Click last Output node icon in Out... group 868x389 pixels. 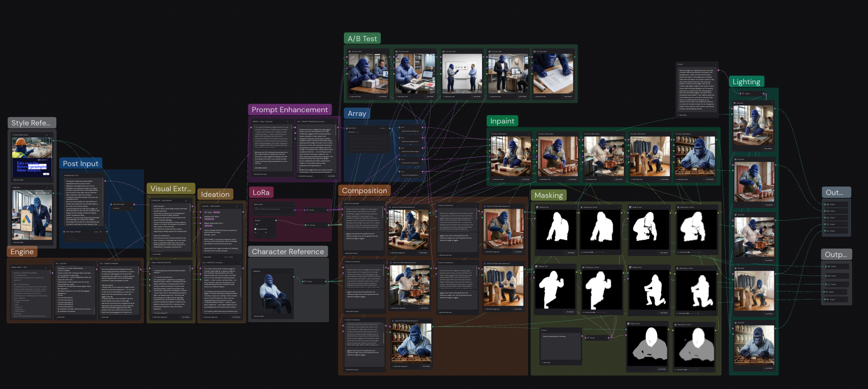827,231
